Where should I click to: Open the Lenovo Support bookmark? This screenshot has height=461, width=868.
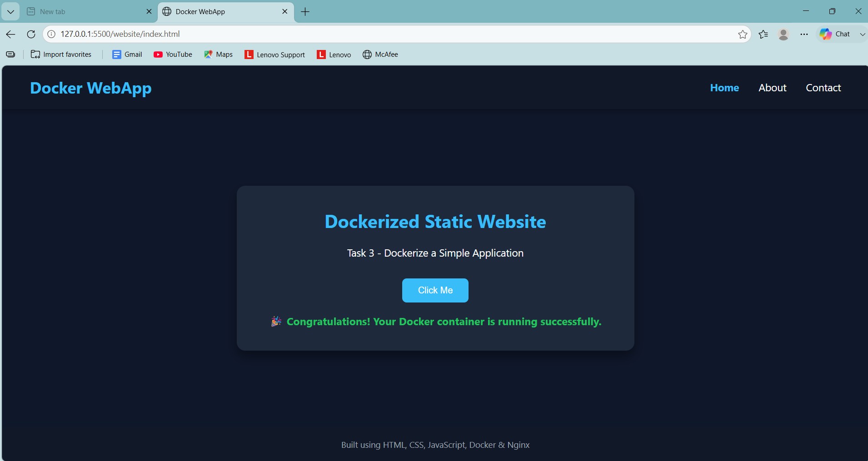274,55
